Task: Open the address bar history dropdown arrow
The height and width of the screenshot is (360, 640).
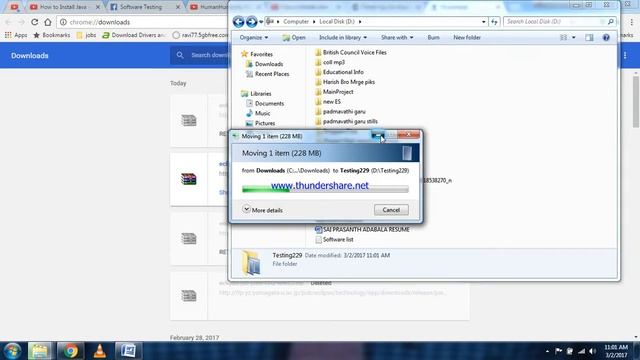Action: click(484, 22)
